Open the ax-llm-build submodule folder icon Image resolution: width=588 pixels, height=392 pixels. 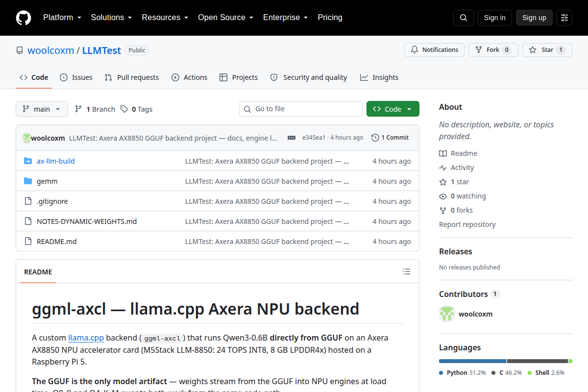[x=28, y=161]
